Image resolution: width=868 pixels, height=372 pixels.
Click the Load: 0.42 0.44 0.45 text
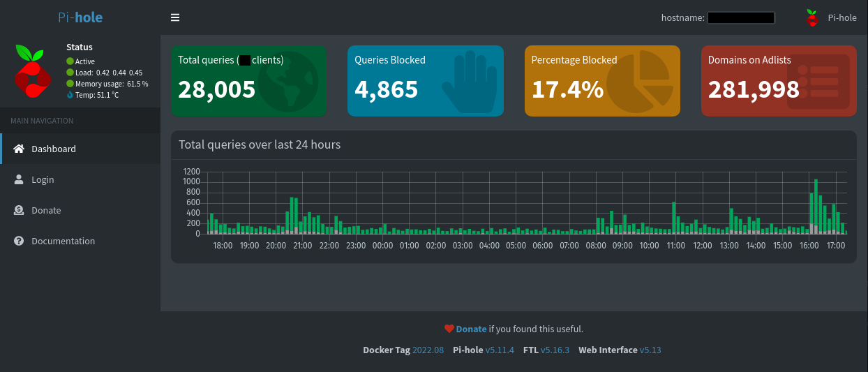pyautogui.click(x=109, y=73)
